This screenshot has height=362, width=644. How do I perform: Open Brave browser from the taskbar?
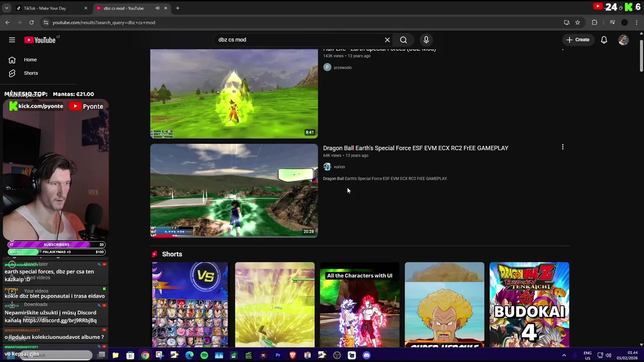coord(293,355)
